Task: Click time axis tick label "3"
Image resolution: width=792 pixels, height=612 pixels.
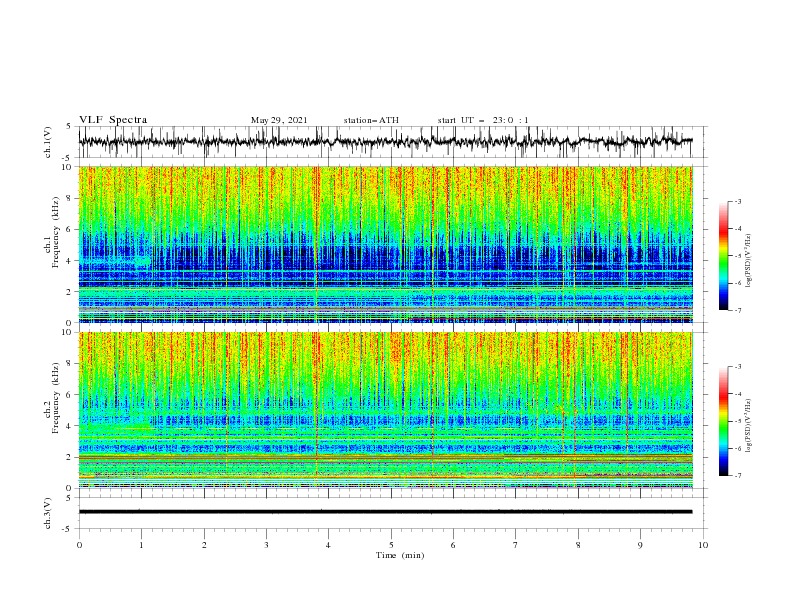Action: 266,545
